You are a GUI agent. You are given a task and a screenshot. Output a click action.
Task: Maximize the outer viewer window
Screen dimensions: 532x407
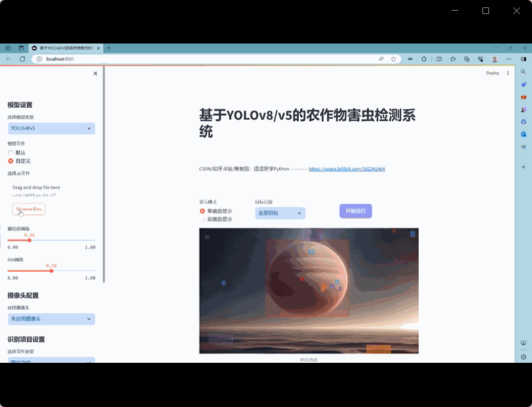[486, 11]
